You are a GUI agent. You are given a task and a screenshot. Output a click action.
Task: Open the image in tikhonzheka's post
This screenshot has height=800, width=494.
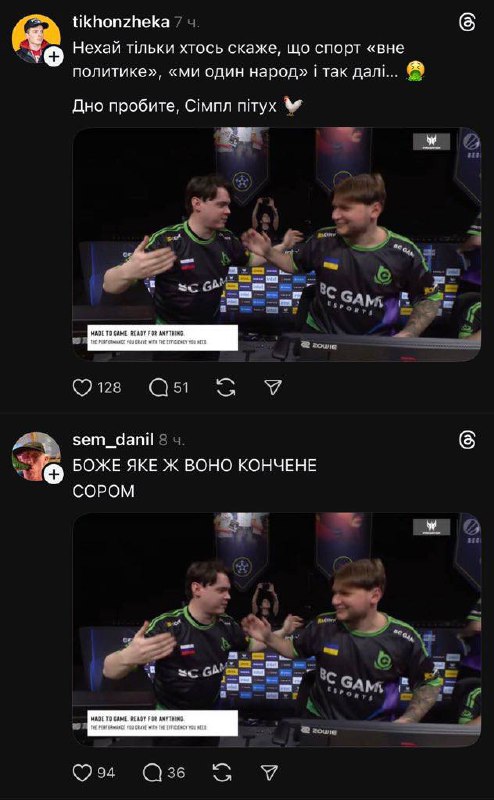pyautogui.click(x=277, y=244)
